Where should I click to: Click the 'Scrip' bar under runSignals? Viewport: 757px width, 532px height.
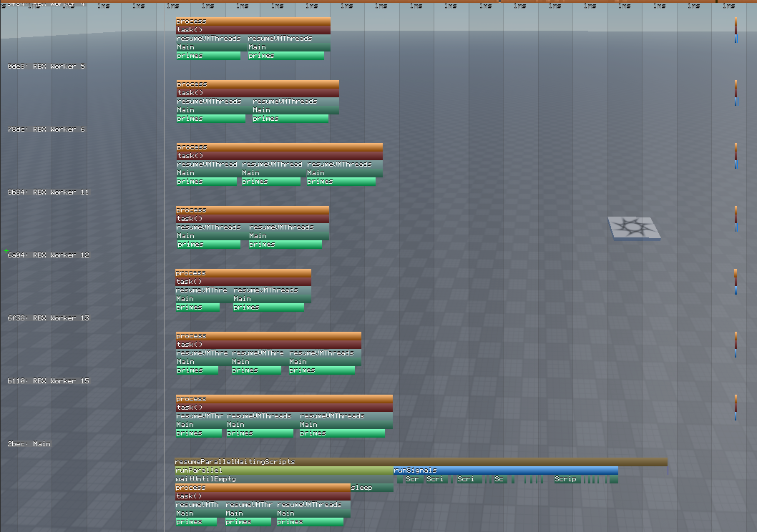click(x=568, y=479)
